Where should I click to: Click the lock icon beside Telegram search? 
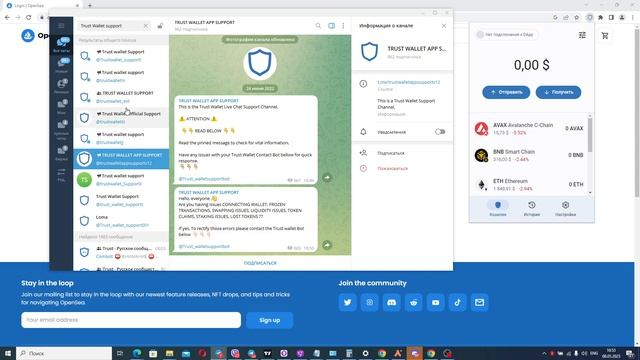click(x=160, y=26)
